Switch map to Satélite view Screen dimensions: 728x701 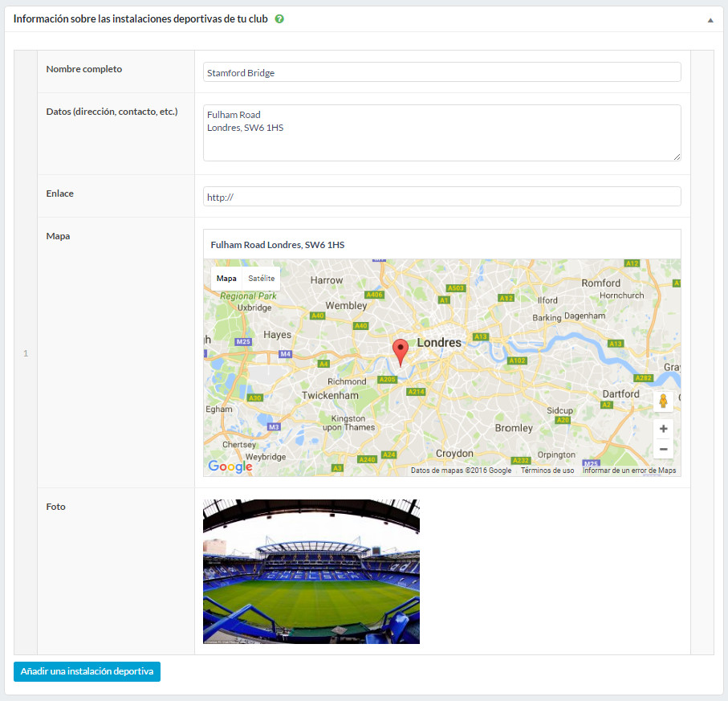[261, 279]
